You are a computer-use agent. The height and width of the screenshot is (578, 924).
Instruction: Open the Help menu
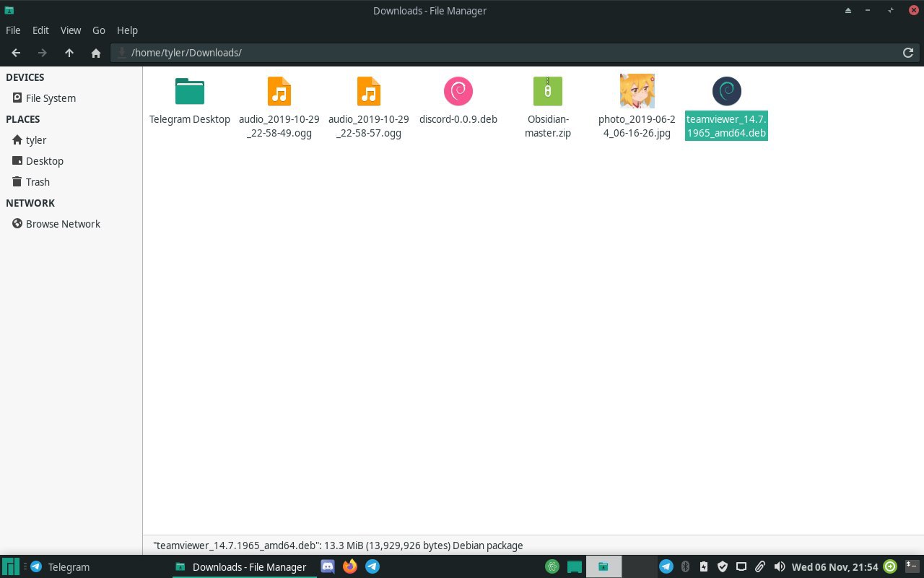coord(127,30)
